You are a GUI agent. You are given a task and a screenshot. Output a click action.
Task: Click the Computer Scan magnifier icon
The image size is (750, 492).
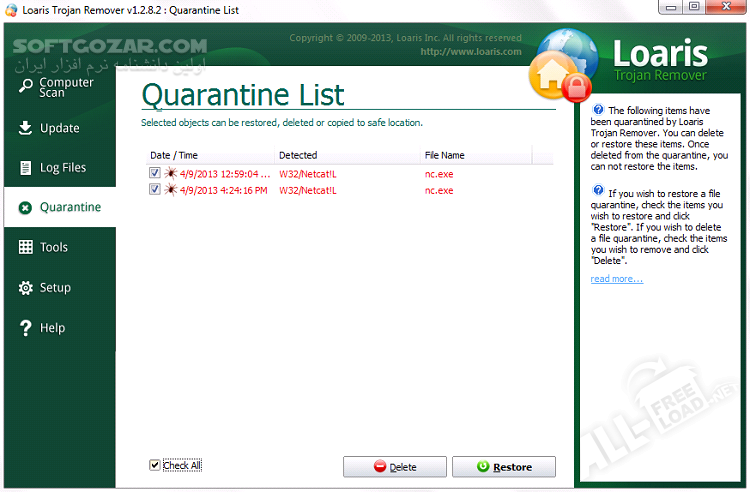pos(25,86)
